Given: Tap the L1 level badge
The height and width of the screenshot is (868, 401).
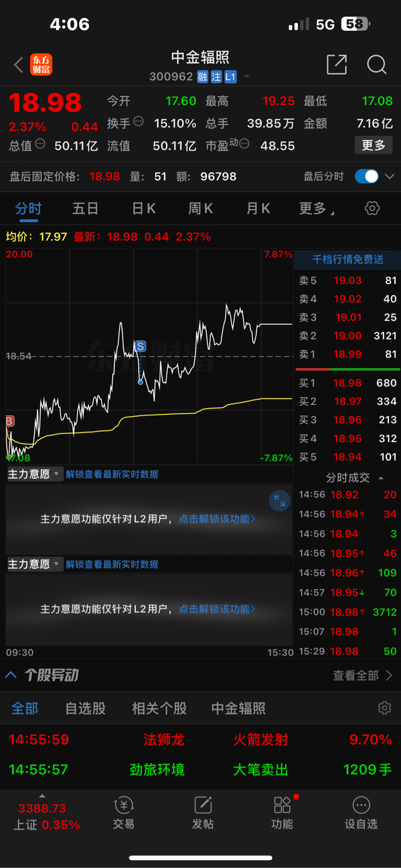Looking at the screenshot, I should 230,77.
